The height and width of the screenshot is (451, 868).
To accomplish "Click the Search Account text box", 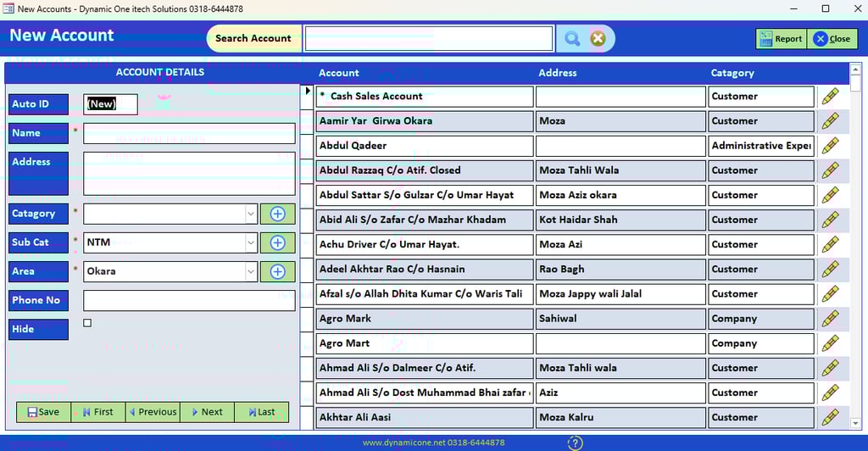I will 429,39.
